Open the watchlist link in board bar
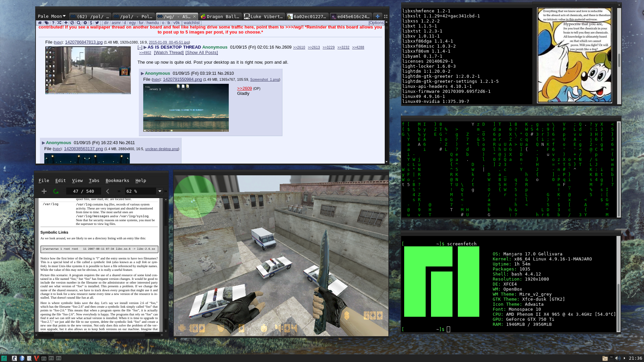The width and height of the screenshot is (644, 362). (x=192, y=23)
